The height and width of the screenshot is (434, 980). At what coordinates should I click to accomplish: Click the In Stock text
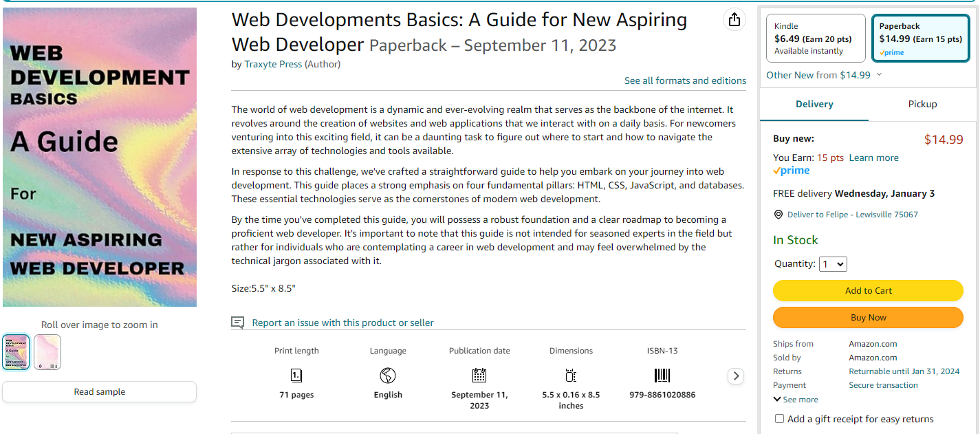click(x=796, y=240)
